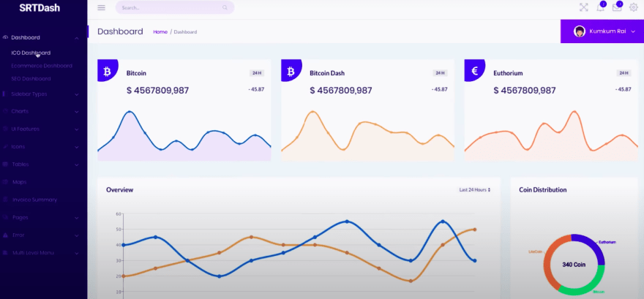Viewport: 644px width, 299px height.
Task: Click the Euthorium 24 H badge
Action: click(x=624, y=73)
